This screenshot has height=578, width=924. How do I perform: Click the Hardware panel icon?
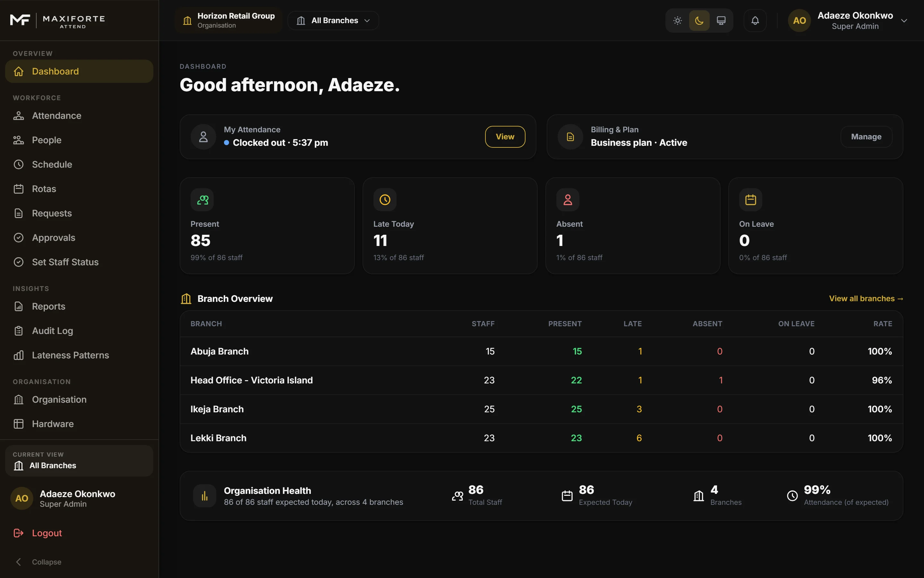pos(19,424)
